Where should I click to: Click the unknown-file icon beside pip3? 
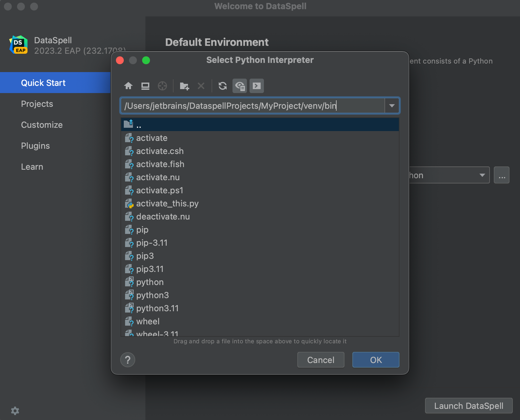point(129,256)
